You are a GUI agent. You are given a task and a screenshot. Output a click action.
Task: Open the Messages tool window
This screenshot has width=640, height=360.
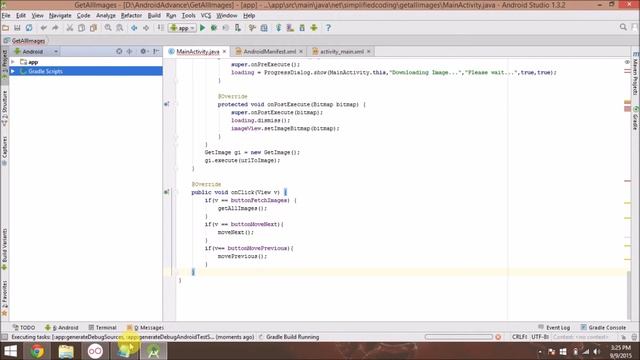145,327
